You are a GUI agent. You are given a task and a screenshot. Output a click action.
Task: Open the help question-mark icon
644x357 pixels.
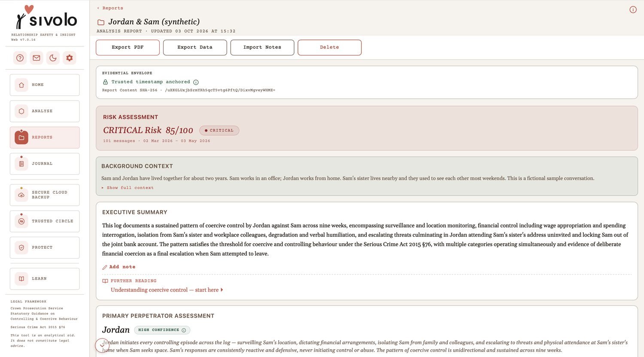(20, 58)
